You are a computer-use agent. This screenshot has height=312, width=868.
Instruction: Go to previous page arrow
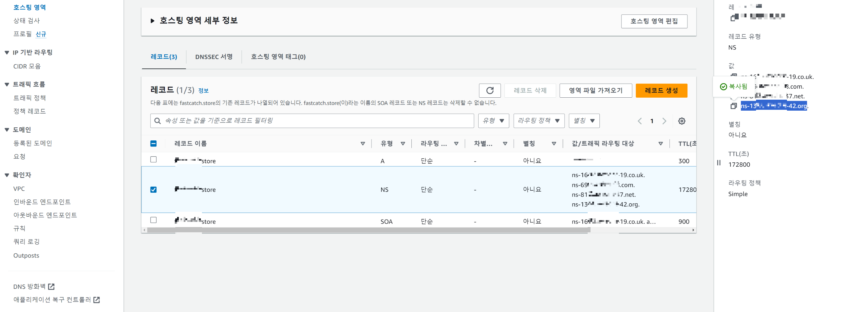639,121
